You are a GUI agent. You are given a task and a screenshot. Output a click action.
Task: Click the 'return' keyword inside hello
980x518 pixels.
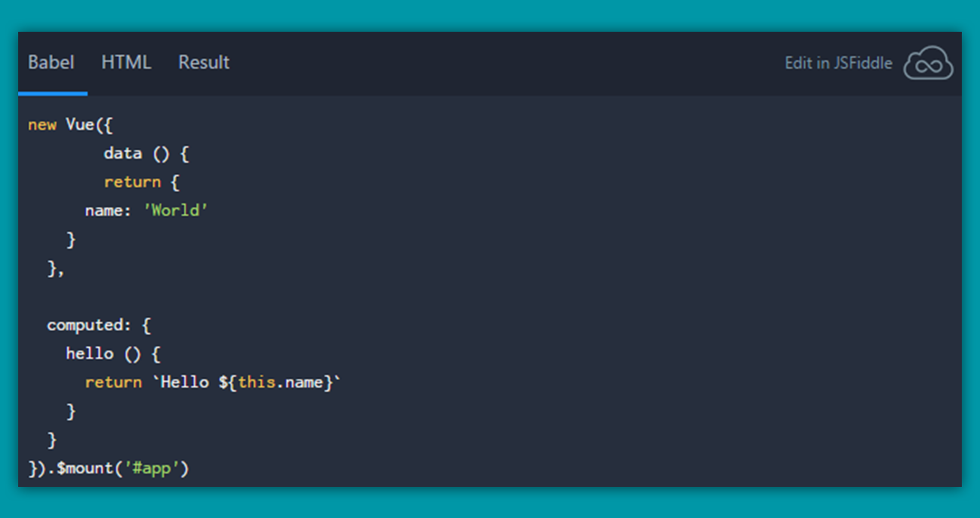[113, 382]
